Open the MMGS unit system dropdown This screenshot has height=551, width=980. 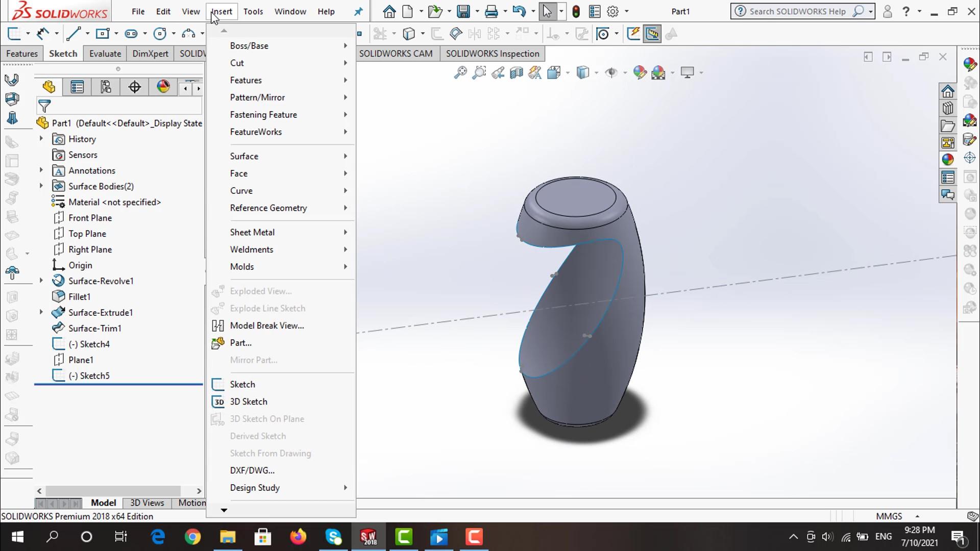(917, 516)
